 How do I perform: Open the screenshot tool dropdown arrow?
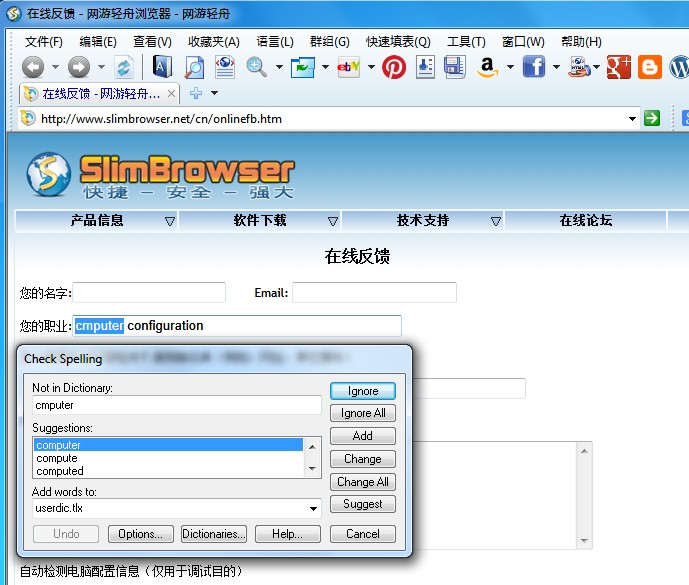pyautogui.click(x=326, y=67)
